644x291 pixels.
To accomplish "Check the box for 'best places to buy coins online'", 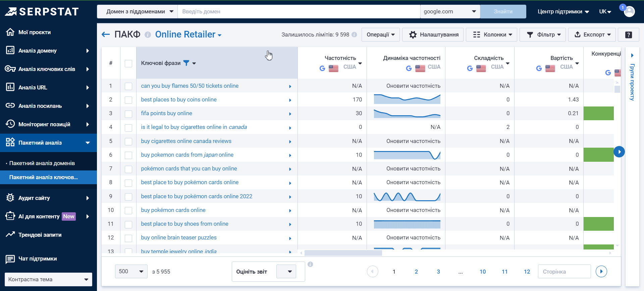I will [128, 100].
